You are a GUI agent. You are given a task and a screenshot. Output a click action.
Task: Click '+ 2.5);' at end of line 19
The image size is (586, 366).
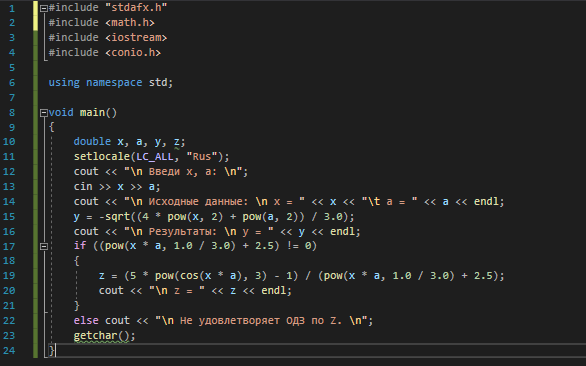click(482, 276)
